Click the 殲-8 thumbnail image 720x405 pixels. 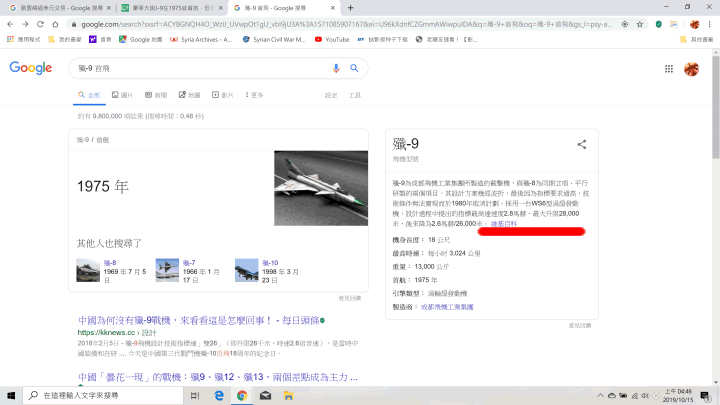pyautogui.click(x=88, y=270)
